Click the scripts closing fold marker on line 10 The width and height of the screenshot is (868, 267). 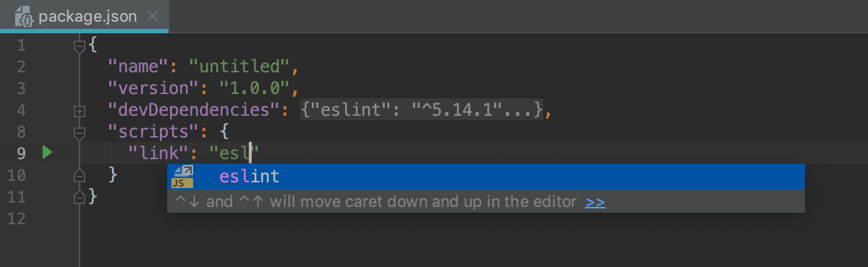pyautogui.click(x=80, y=174)
